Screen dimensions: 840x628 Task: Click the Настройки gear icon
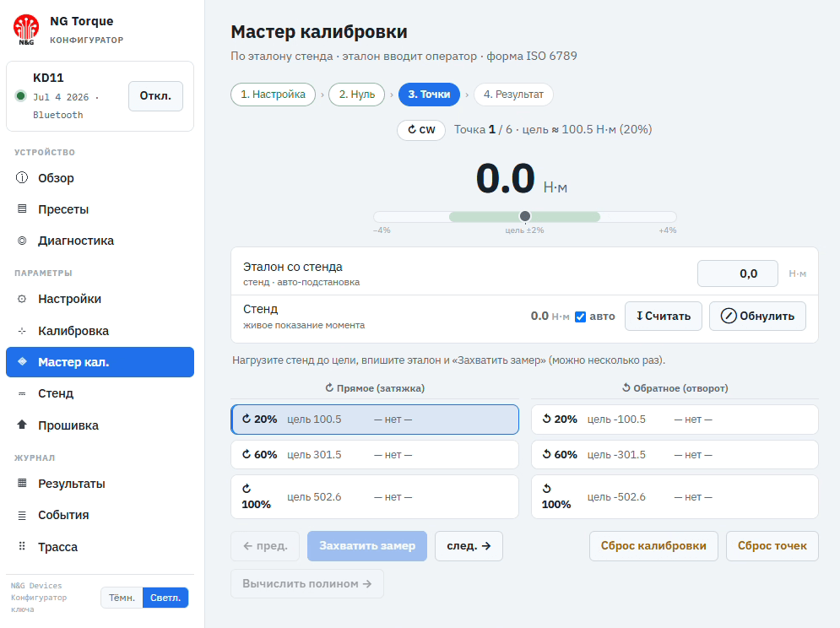[22, 299]
